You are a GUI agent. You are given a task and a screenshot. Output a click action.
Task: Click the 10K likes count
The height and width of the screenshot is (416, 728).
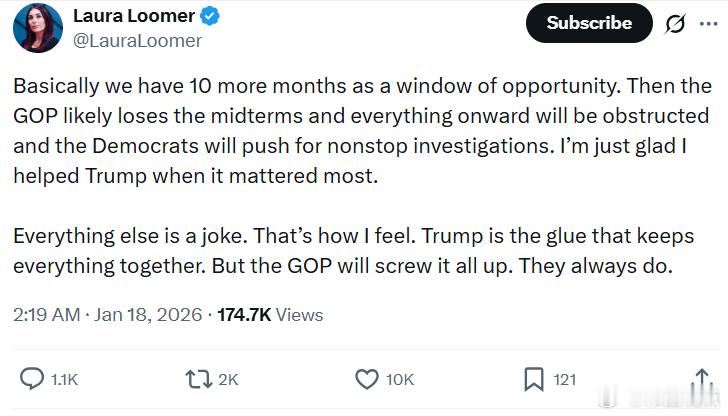point(400,379)
